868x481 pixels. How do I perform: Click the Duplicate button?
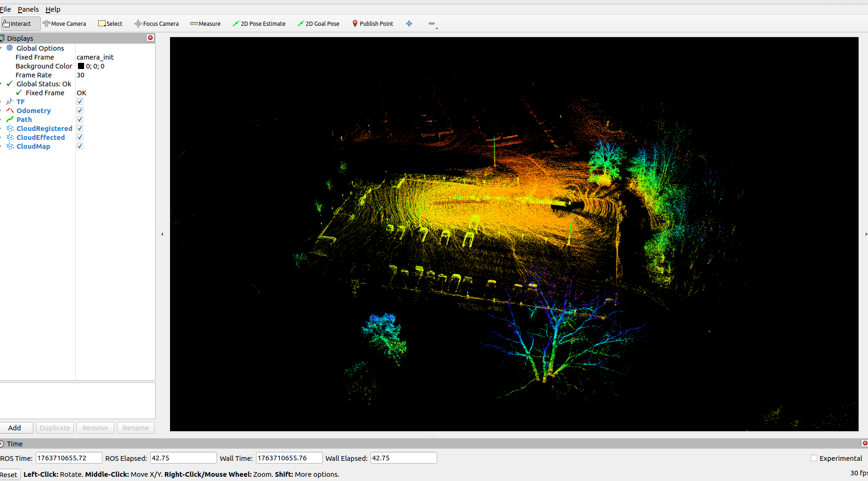click(x=55, y=428)
